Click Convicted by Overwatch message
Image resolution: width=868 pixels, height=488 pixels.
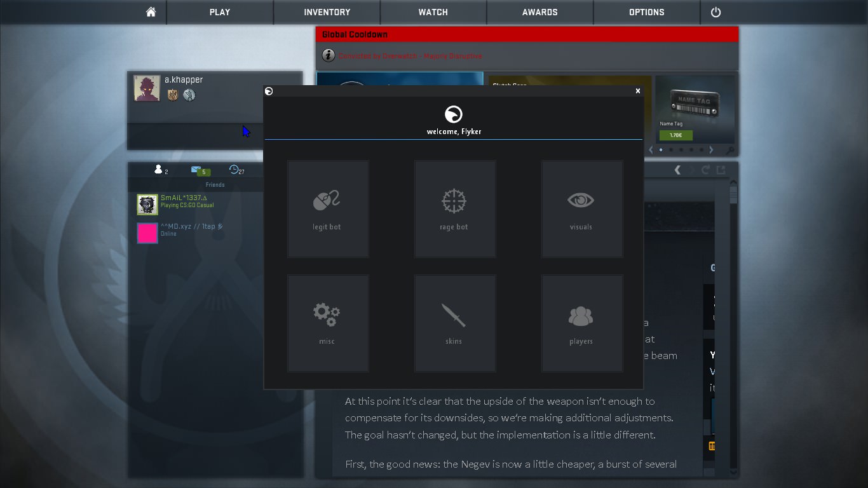[410, 56]
